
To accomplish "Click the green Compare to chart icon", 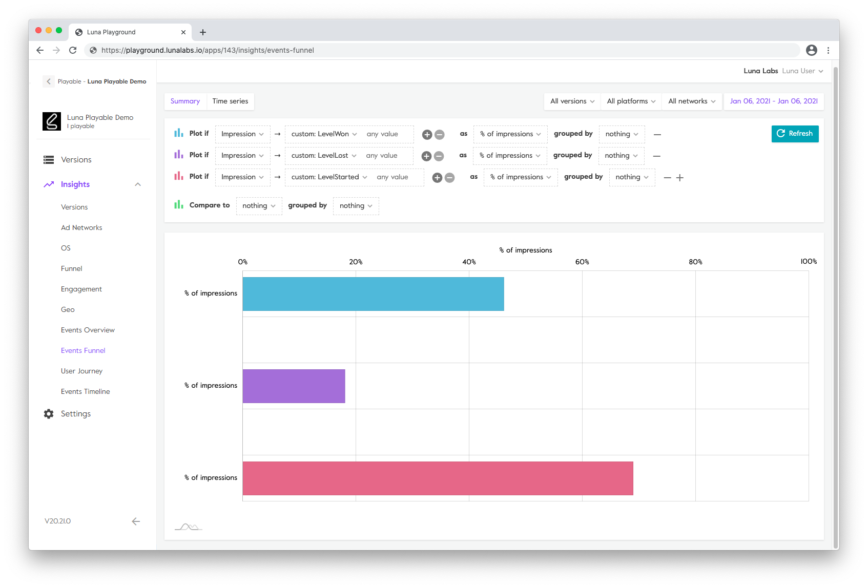I will point(179,205).
